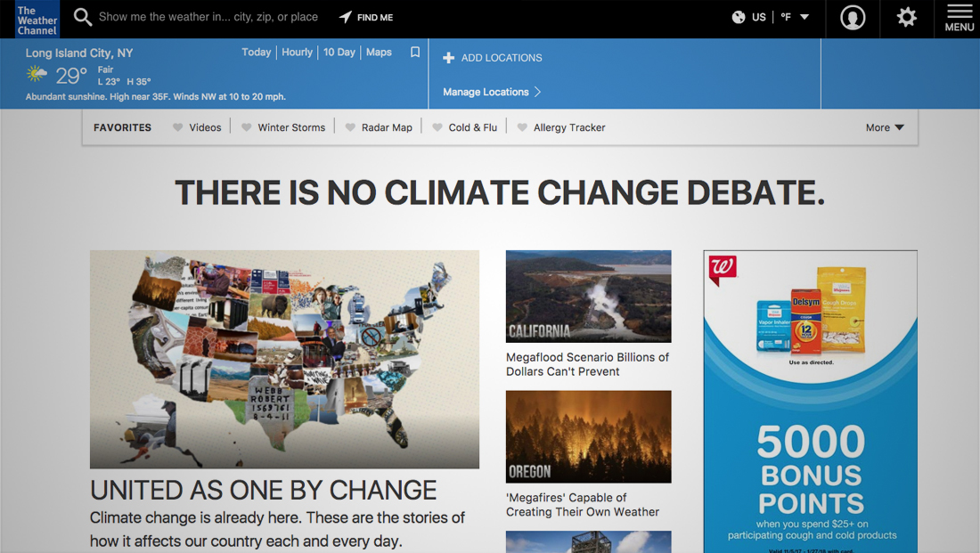Open the California dam thumbnail

coord(589,297)
